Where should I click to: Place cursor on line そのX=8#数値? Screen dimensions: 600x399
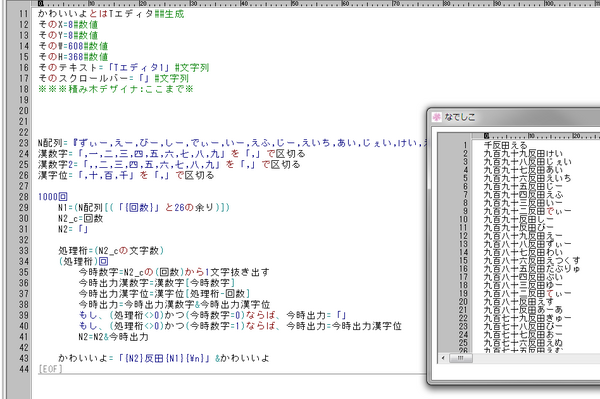point(68,24)
